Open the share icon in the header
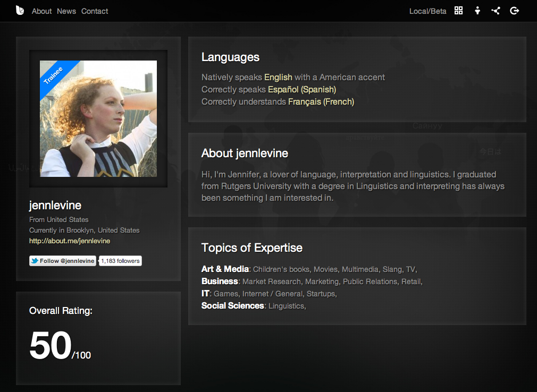Image resolution: width=537 pixels, height=392 pixels. 496,11
